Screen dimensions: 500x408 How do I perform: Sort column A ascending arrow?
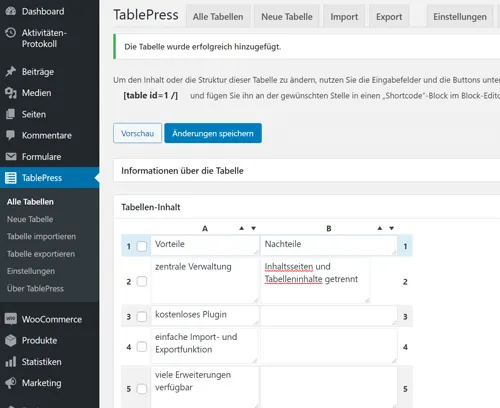(x=242, y=228)
